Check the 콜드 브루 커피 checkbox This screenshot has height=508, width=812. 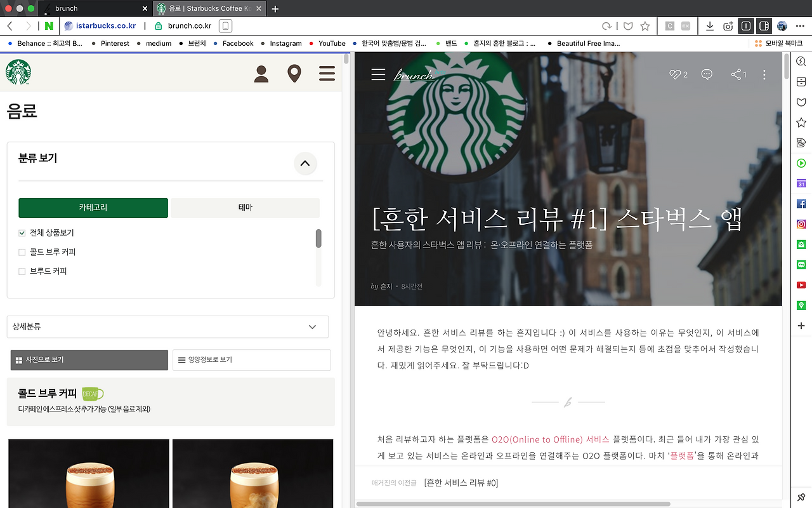click(x=22, y=252)
